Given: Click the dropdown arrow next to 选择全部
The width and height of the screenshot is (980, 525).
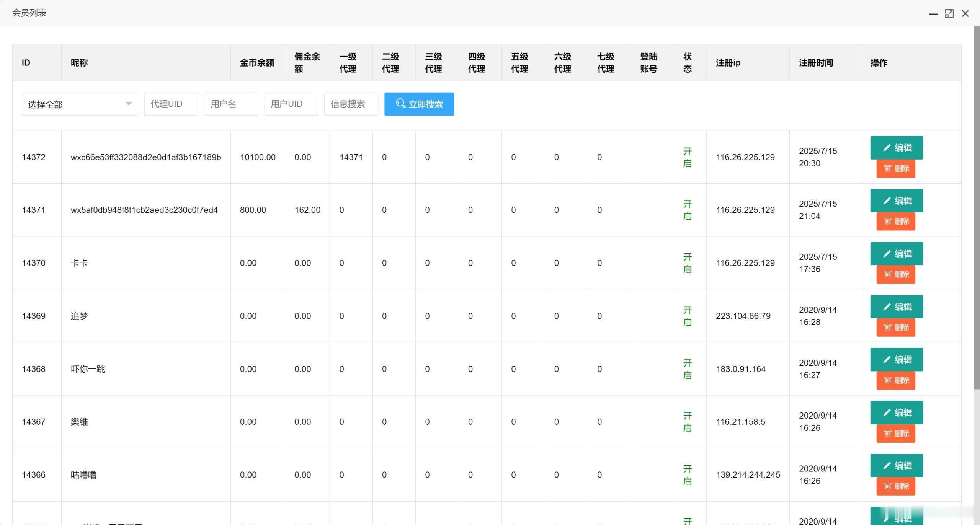Looking at the screenshot, I should click(x=128, y=104).
